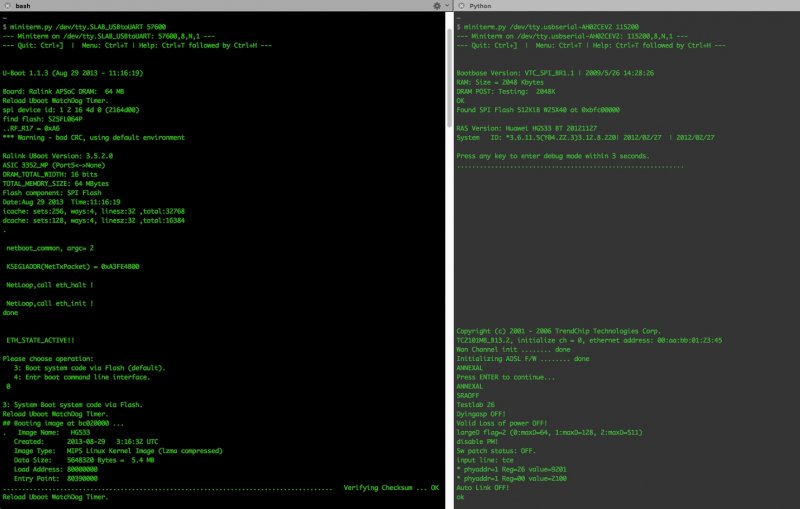Click 'Initializing ADSL F/W ........ done' line
The image size is (800, 509).
(523, 359)
